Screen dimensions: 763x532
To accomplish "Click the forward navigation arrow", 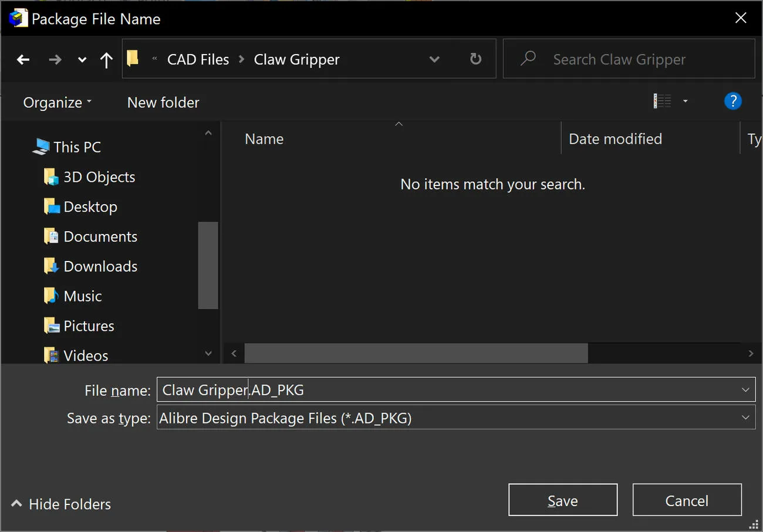I will [55, 59].
